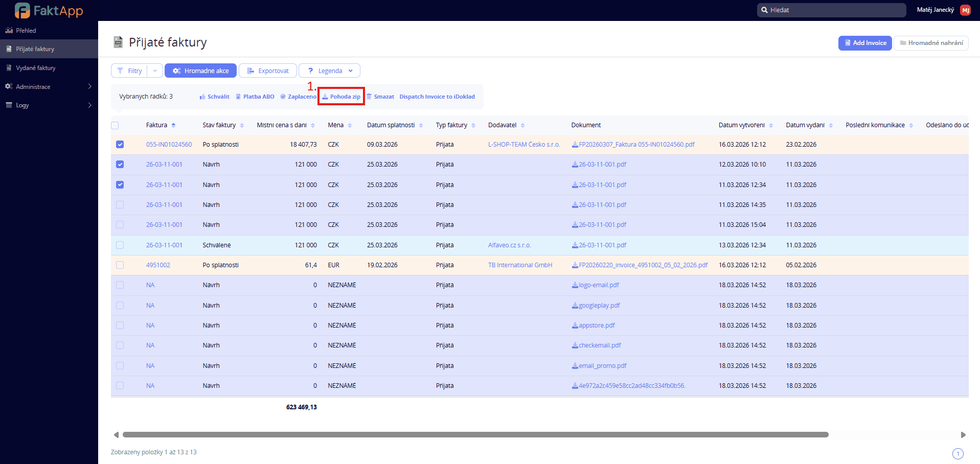Click the Exportovat button
Screen dimensions: 980x464
tap(268, 71)
